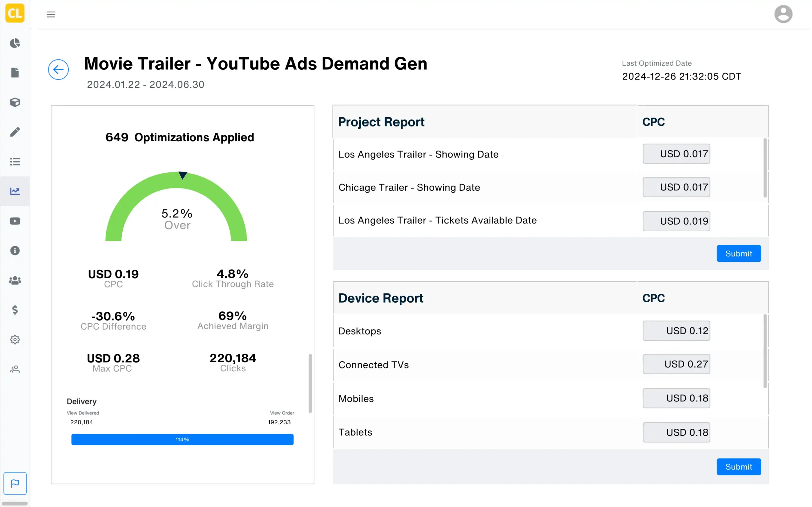Click the flag icon at sidebar bottom
812x507 pixels.
pyautogui.click(x=15, y=483)
